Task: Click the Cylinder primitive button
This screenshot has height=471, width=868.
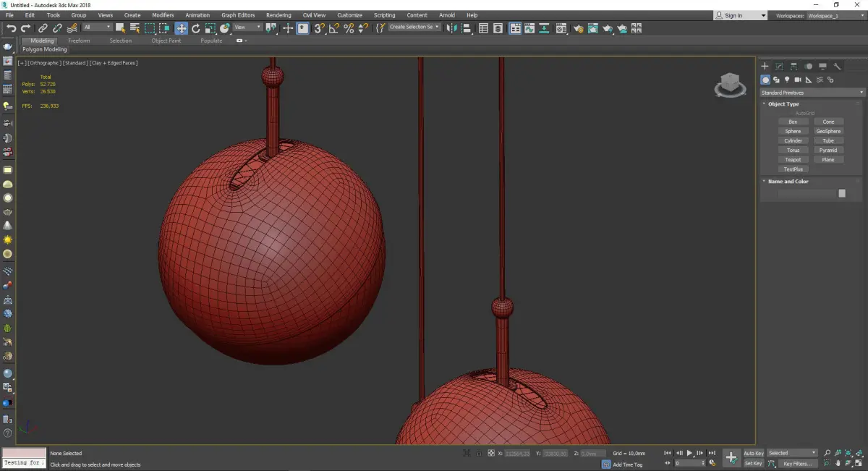Action: [x=793, y=141]
